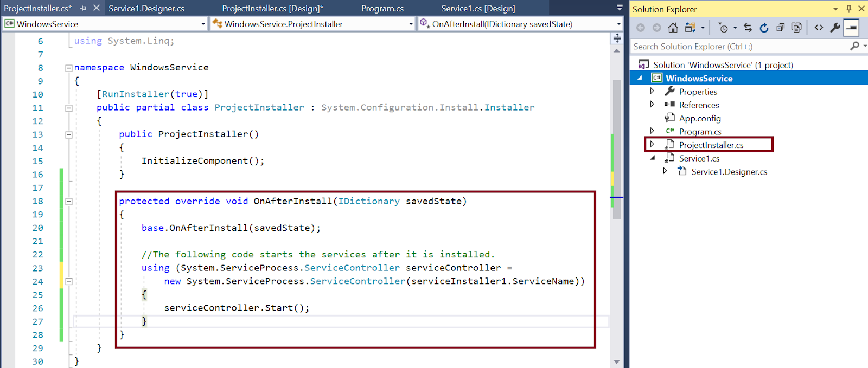This screenshot has height=368, width=868.
Task: Collapse the ProjectInstaller() constructor outlining block
Action: pyautogui.click(x=69, y=134)
